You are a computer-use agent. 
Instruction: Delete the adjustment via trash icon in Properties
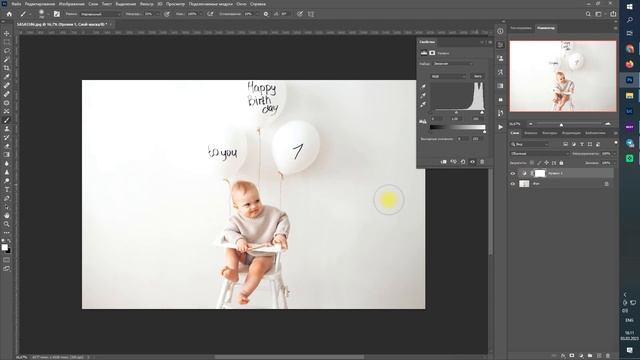pos(482,162)
